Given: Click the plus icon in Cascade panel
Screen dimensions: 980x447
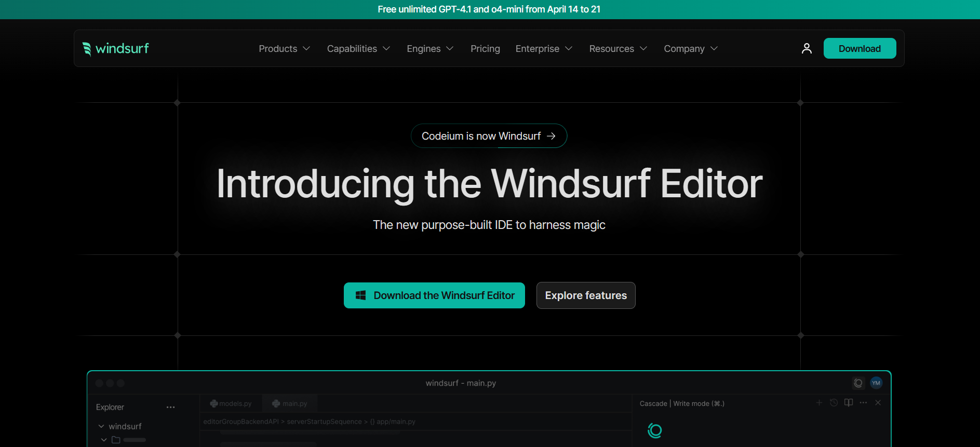Looking at the screenshot, I should pyautogui.click(x=819, y=403).
